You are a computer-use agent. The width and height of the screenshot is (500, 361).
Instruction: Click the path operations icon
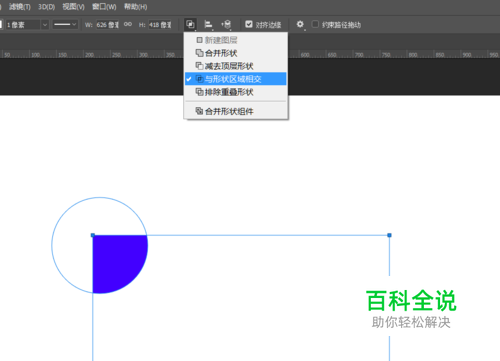[x=190, y=24]
